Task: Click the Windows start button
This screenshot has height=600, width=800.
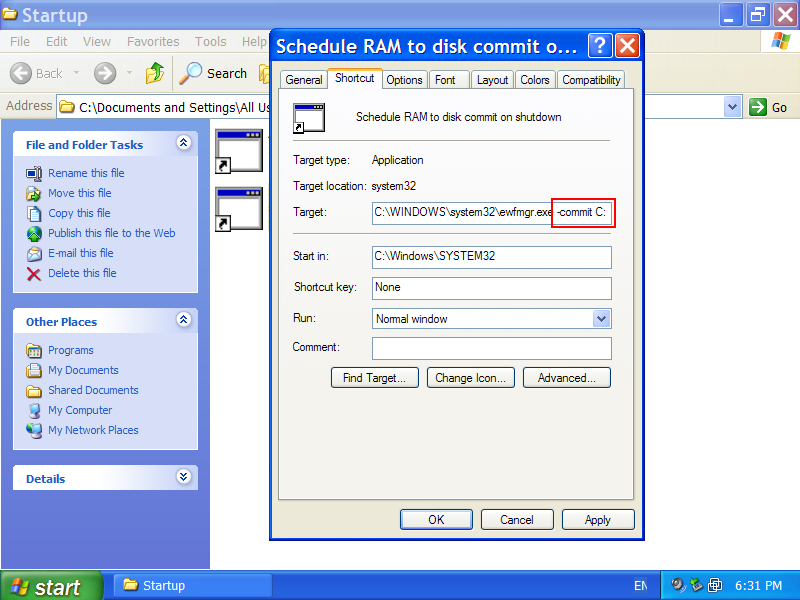Action: [52, 586]
